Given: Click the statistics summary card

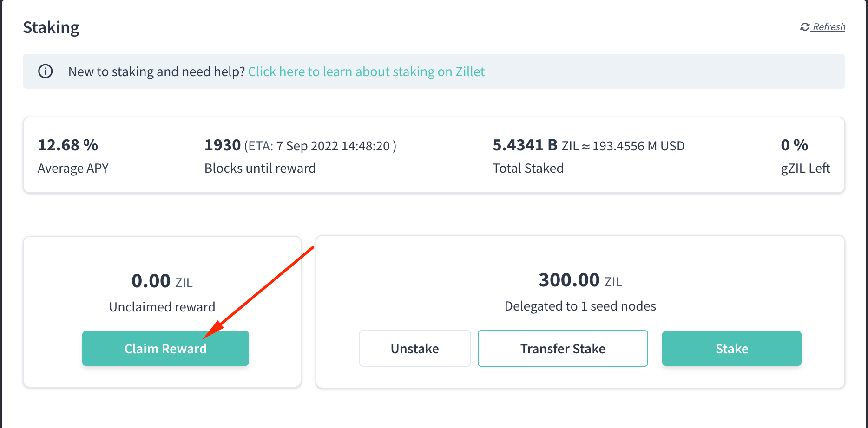Looking at the screenshot, I should pyautogui.click(x=434, y=155).
